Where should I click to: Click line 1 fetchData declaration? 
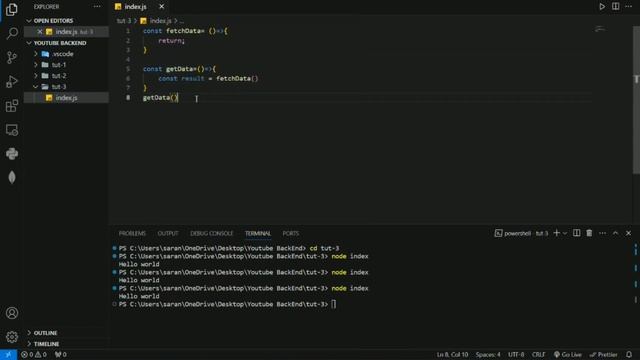[x=185, y=31]
